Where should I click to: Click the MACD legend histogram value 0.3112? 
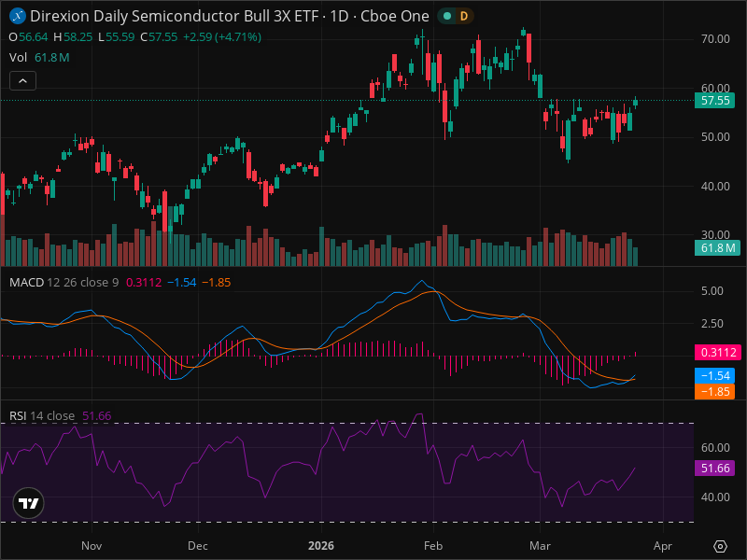(144, 283)
